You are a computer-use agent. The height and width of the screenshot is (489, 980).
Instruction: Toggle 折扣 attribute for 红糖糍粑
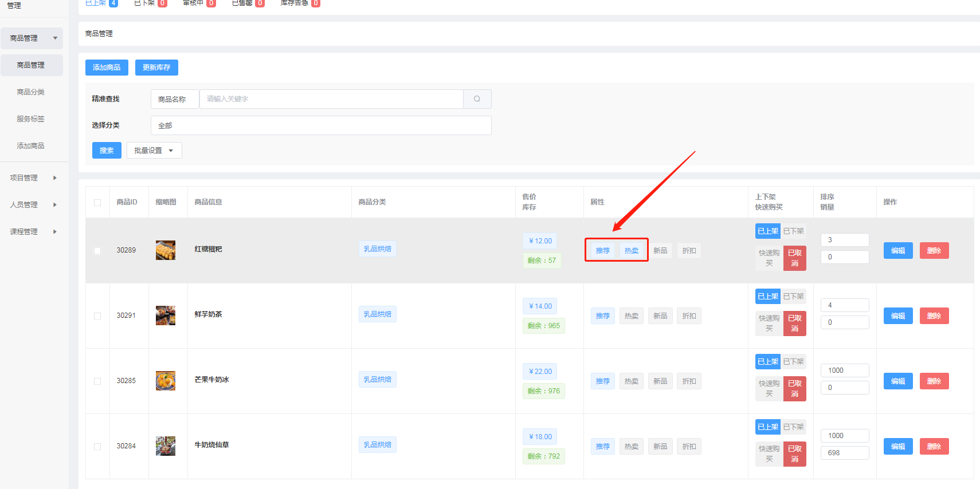click(x=689, y=251)
